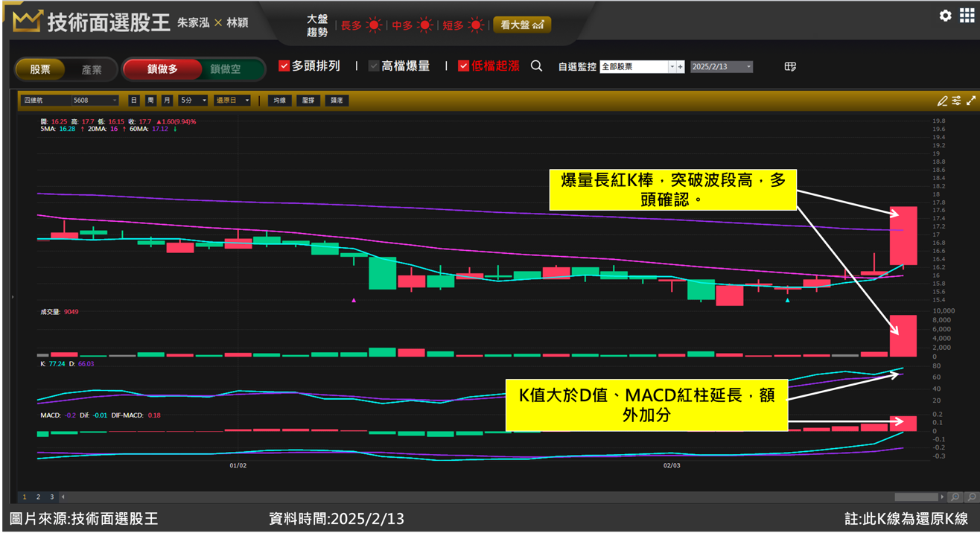Click the horizontal chart scrollbar thumb
The width and height of the screenshot is (980, 536).
click(916, 497)
